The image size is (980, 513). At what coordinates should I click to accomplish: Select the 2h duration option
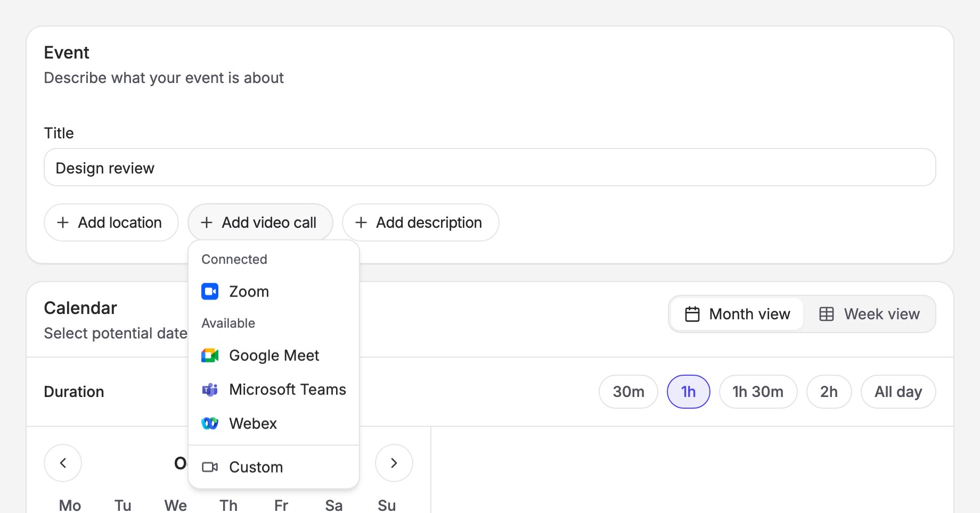tap(829, 392)
